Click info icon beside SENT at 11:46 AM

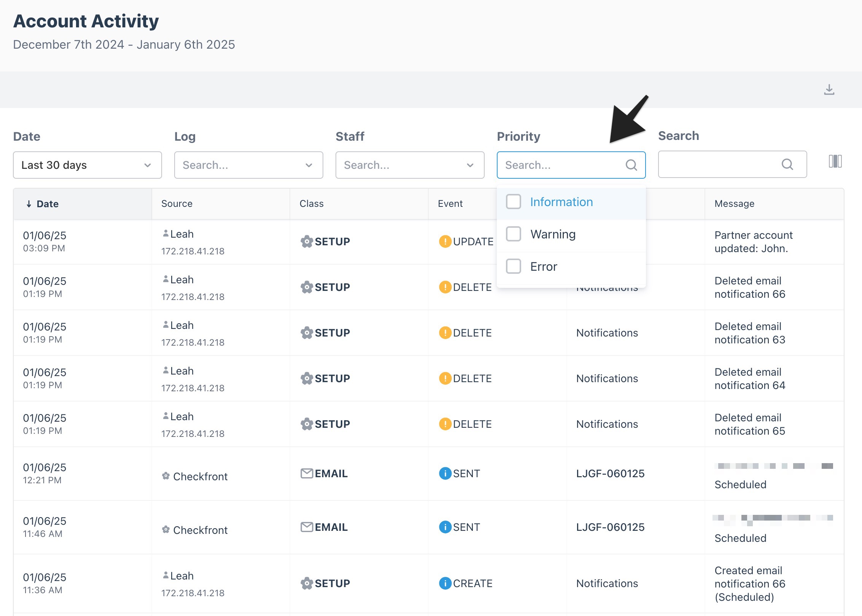pos(445,527)
